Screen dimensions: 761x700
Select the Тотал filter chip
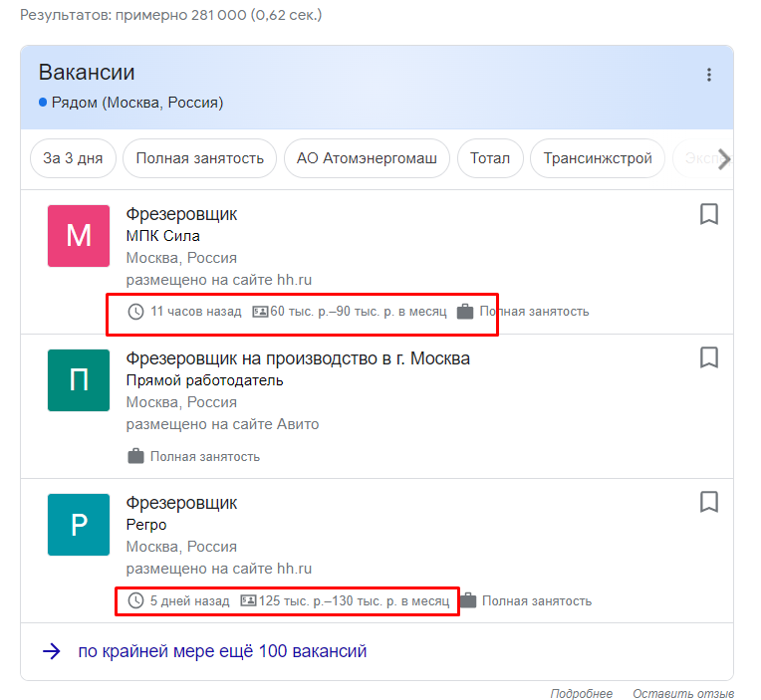[490, 158]
